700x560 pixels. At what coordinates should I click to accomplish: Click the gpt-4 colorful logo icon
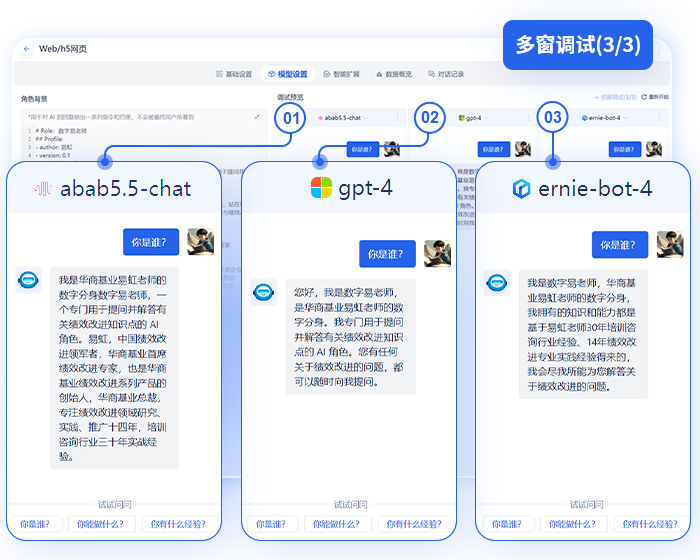322,188
